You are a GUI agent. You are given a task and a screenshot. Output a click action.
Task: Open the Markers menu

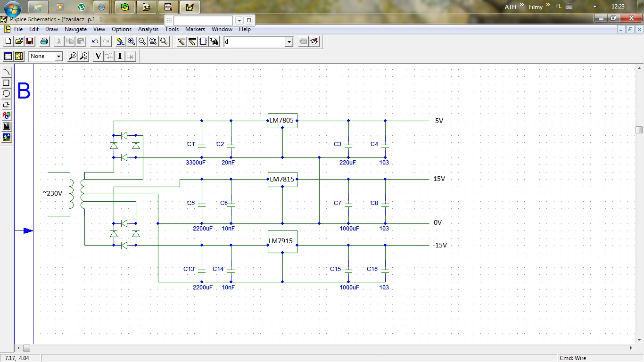pos(195,29)
